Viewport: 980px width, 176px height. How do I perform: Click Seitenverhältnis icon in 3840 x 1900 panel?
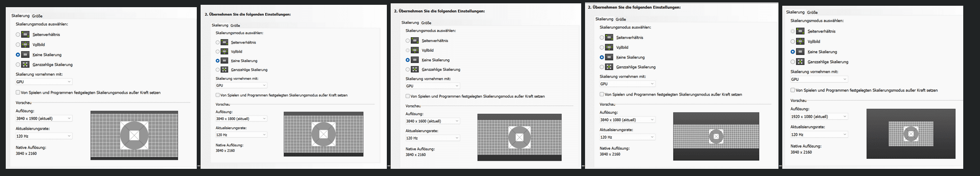(x=26, y=34)
